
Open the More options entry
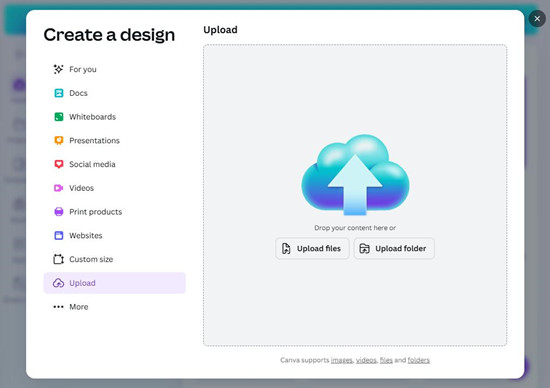pyautogui.click(x=114, y=307)
